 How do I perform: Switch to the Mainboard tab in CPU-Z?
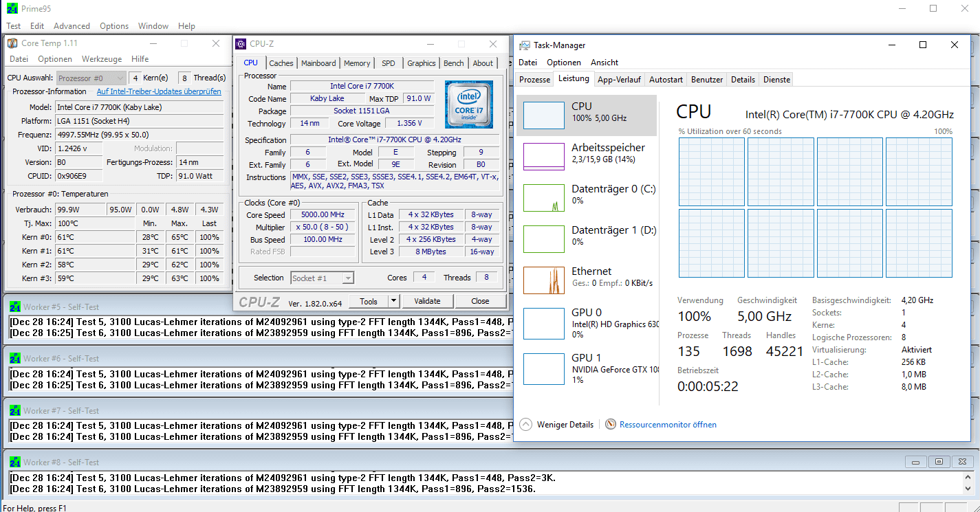tap(318, 63)
